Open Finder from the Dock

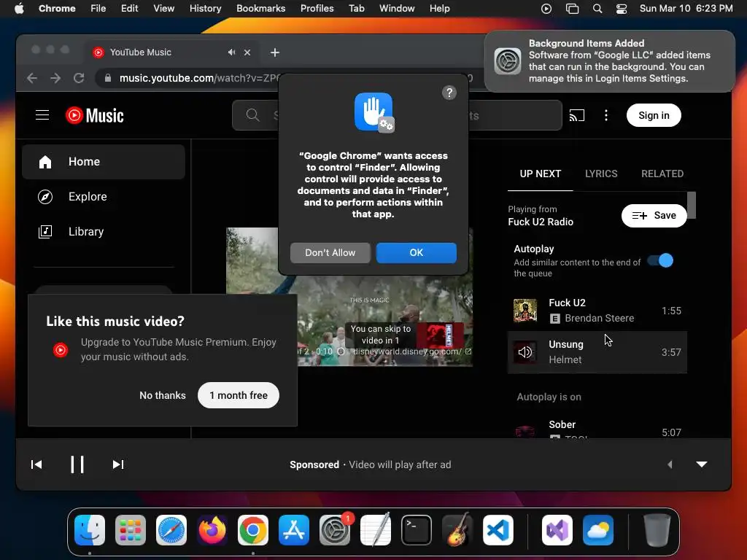click(x=90, y=530)
